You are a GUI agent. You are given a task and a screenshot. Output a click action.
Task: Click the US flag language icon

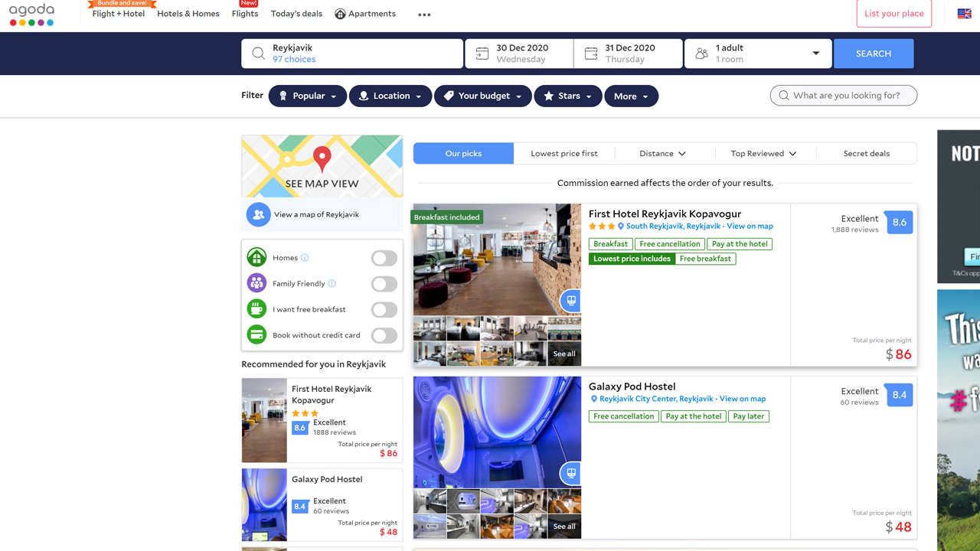pyautogui.click(x=965, y=14)
